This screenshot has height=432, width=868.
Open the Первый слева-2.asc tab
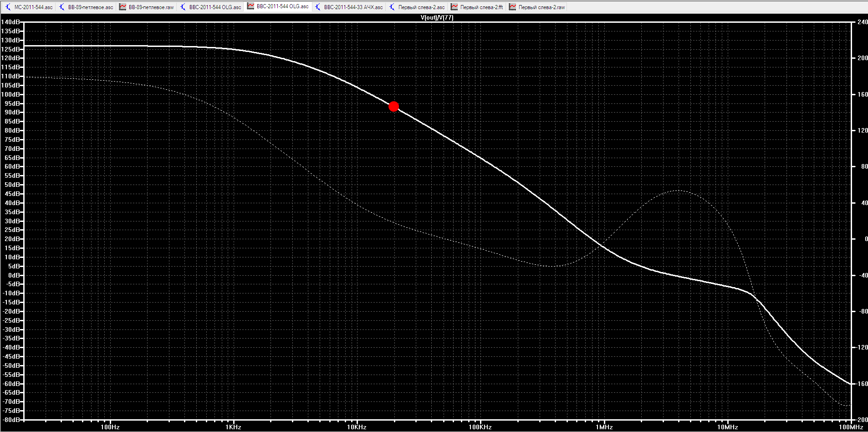[417, 7]
